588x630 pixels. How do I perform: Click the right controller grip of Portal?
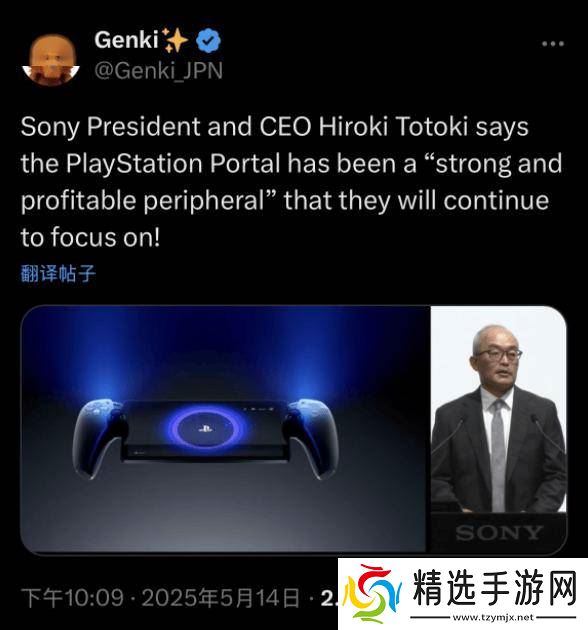point(311,438)
